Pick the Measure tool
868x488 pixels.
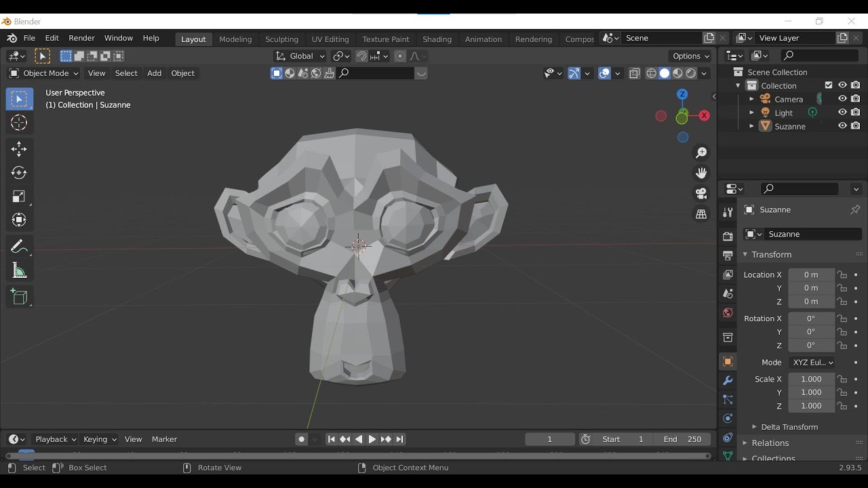tap(19, 271)
